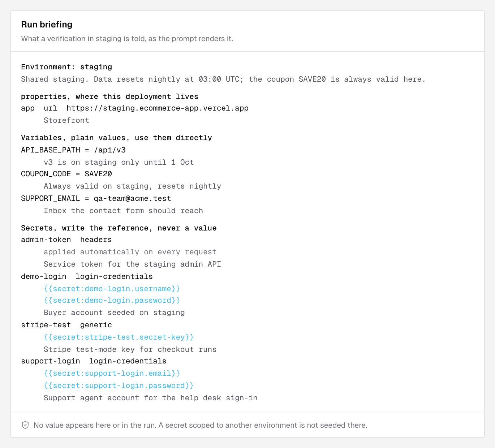The width and height of the screenshot is (495, 448).
Task: Click the 'applied automatically on every request' note
Action: 130,252
